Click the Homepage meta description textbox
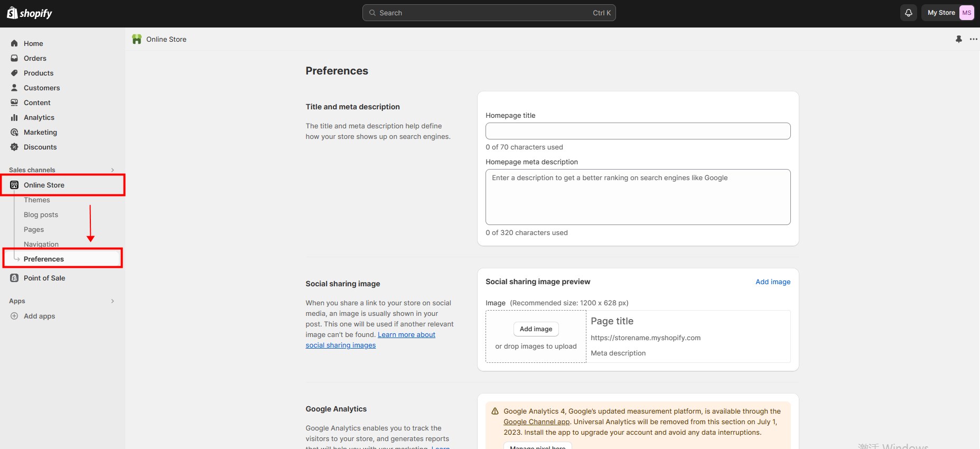Screen dimensions: 980x449 [x=638, y=197]
